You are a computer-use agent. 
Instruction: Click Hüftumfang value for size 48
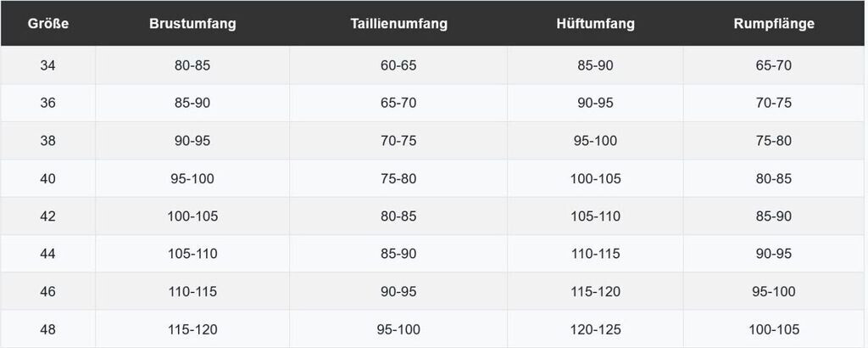(x=595, y=329)
